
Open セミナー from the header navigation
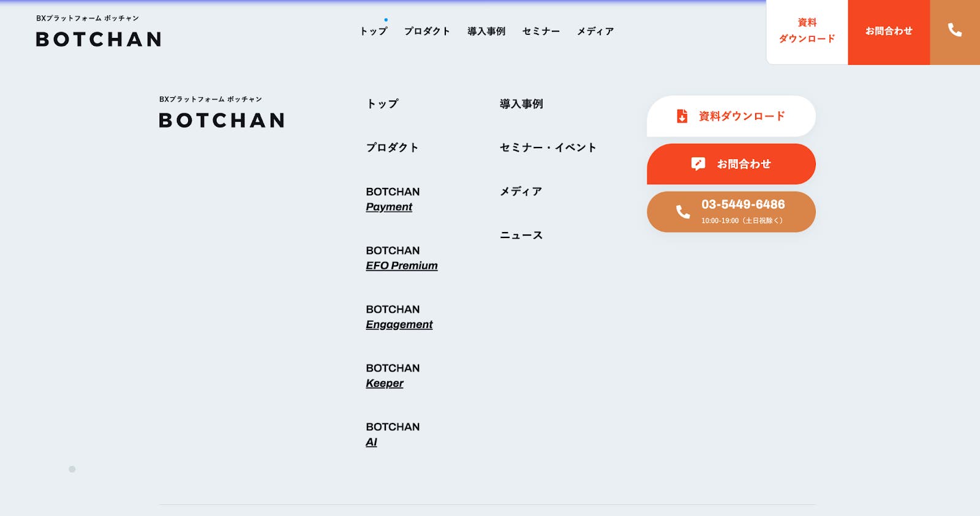(541, 31)
